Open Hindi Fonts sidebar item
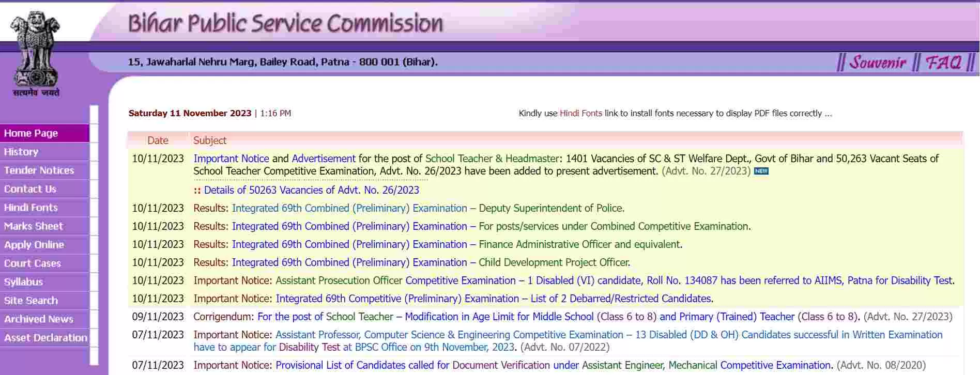Image resolution: width=980 pixels, height=375 pixels. coord(44,208)
